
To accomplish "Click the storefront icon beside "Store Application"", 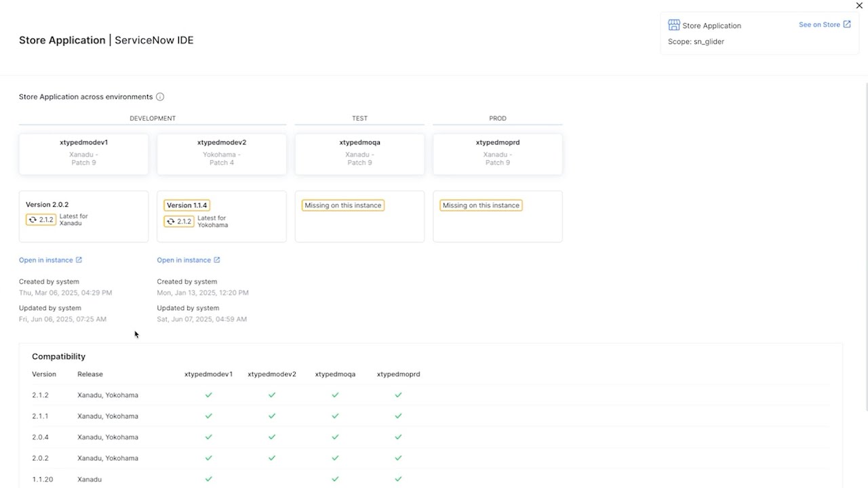I will (673, 24).
